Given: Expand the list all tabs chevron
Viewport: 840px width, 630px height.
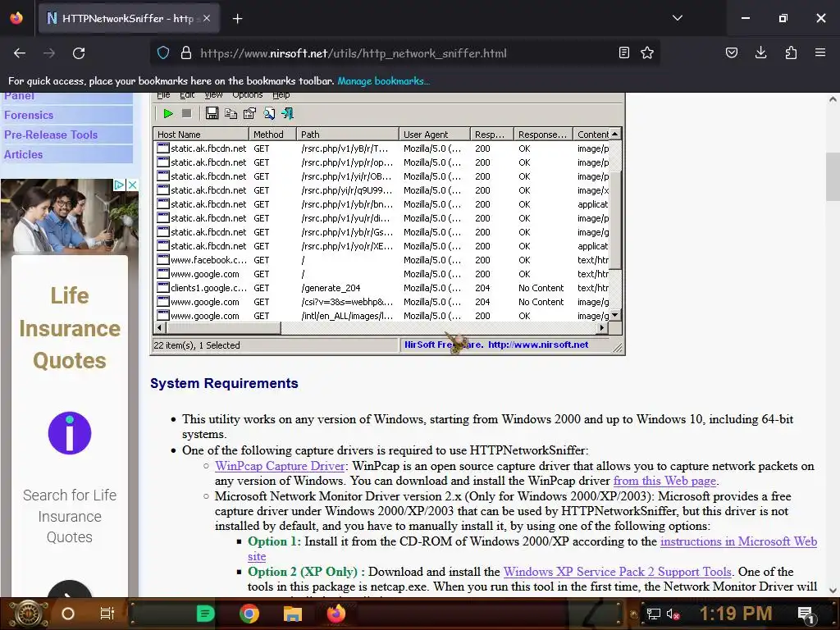Looking at the screenshot, I should point(677,18).
